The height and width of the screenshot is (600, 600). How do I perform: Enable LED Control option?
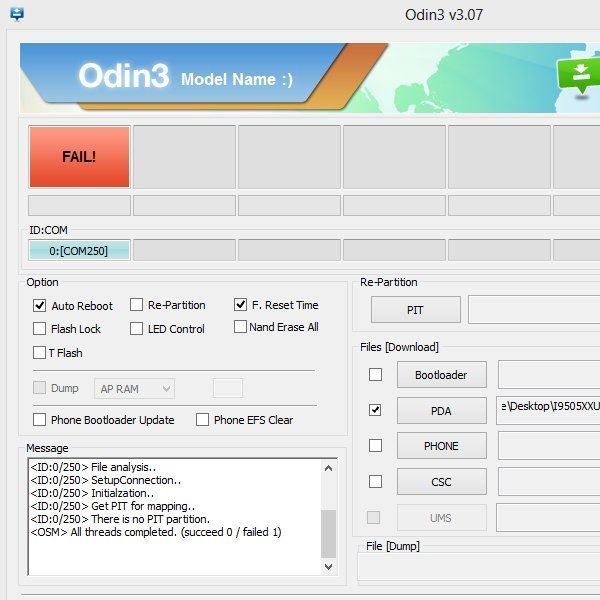(136, 328)
